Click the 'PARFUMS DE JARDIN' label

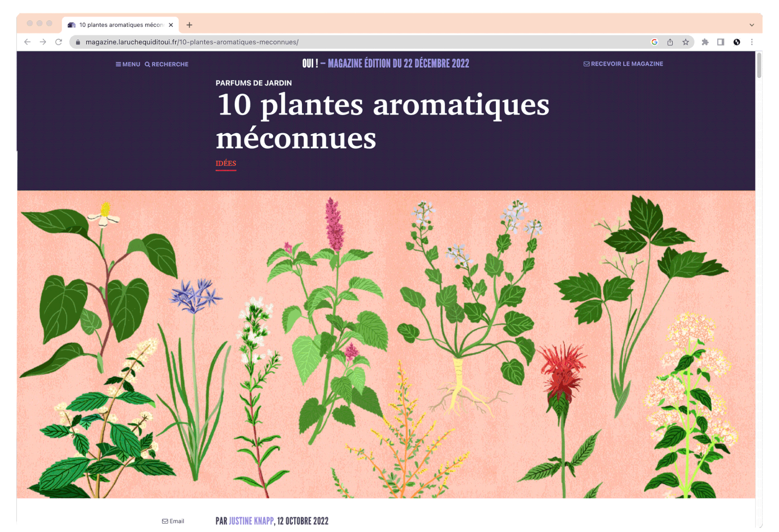(254, 83)
